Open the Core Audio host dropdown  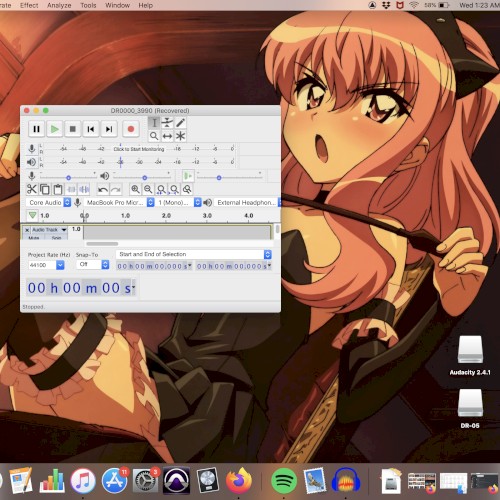coord(49,202)
